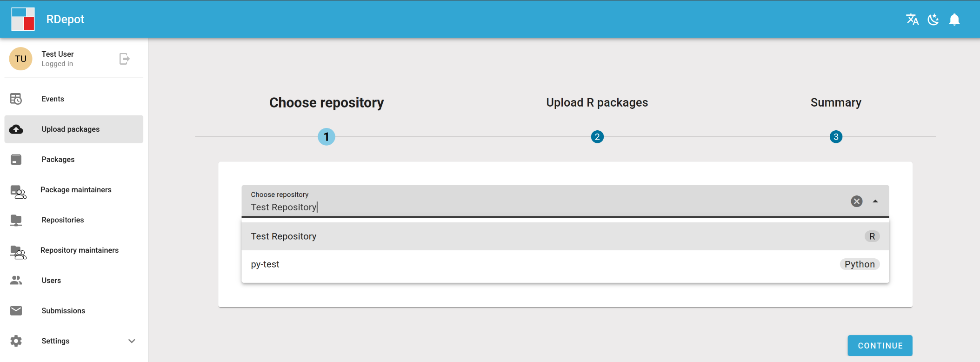Select Test Repository option
The width and height of the screenshot is (980, 362).
[565, 236]
